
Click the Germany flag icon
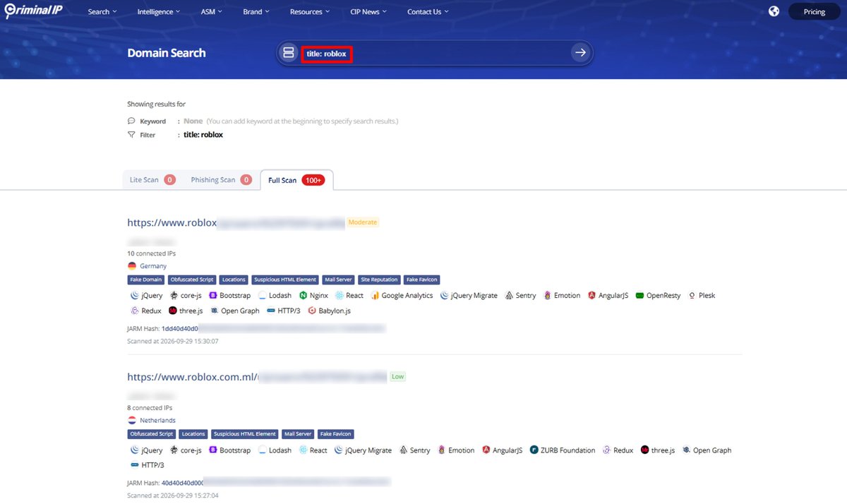tap(132, 266)
